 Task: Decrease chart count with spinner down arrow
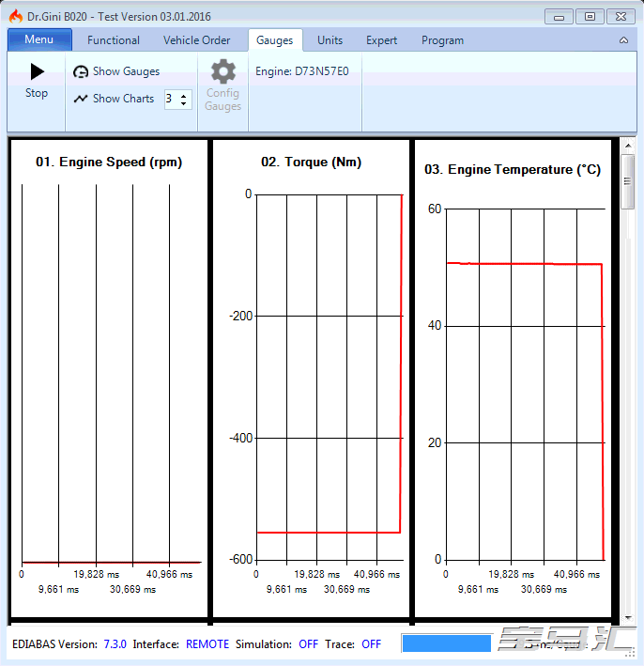coord(183,103)
